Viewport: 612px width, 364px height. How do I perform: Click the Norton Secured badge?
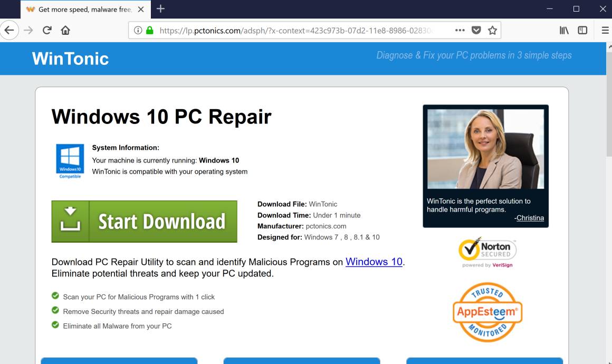click(x=487, y=252)
